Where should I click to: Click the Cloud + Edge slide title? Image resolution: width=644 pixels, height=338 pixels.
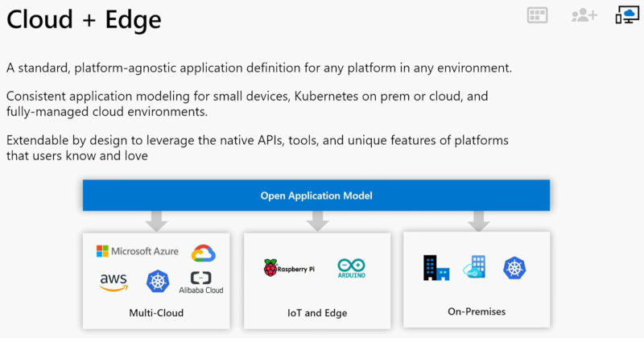coord(84,19)
